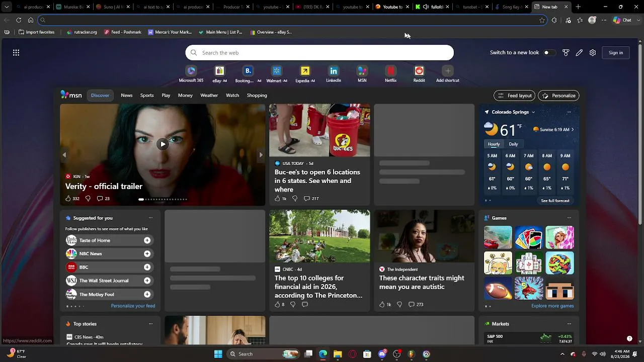Open the Sports tab
644x362 pixels.
(x=147, y=96)
